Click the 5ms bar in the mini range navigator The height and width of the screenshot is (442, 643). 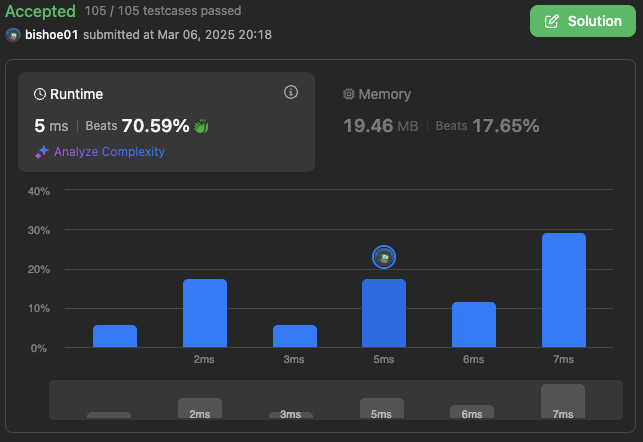coord(382,408)
